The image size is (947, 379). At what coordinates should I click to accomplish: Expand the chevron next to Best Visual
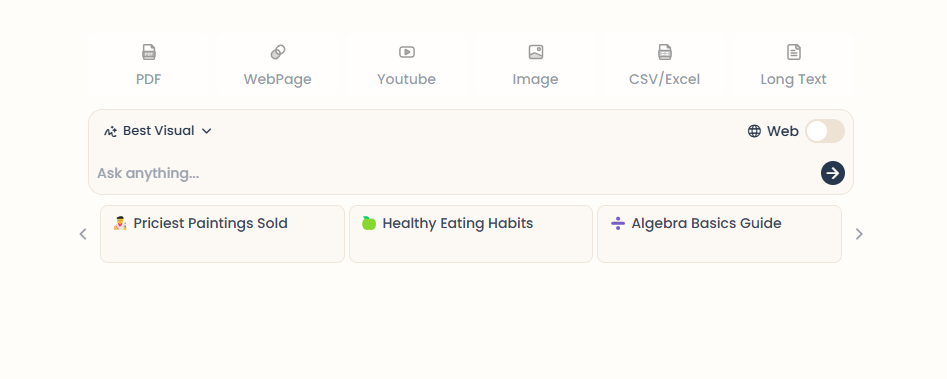(x=207, y=131)
